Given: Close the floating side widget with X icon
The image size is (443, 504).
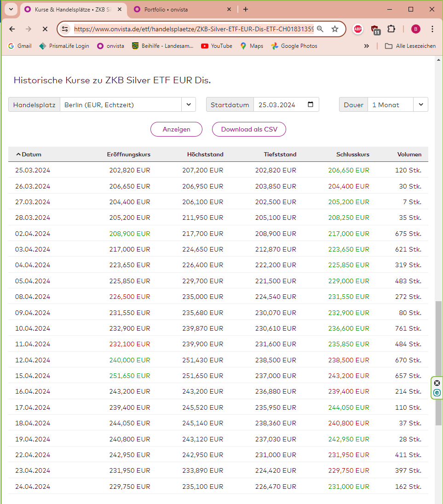Looking at the screenshot, I should (x=437, y=383).
